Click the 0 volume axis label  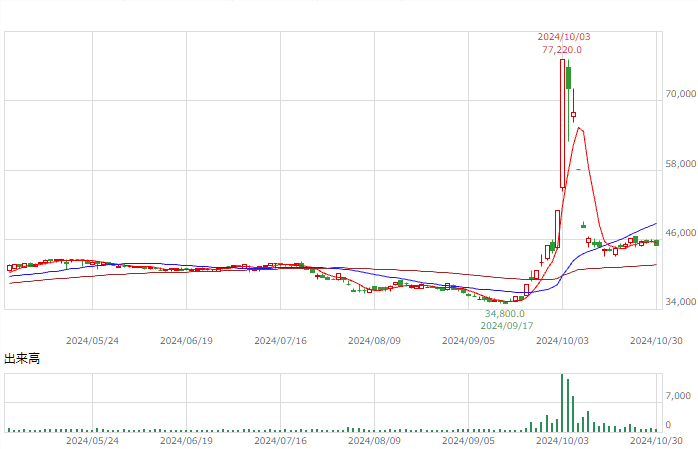point(668,425)
